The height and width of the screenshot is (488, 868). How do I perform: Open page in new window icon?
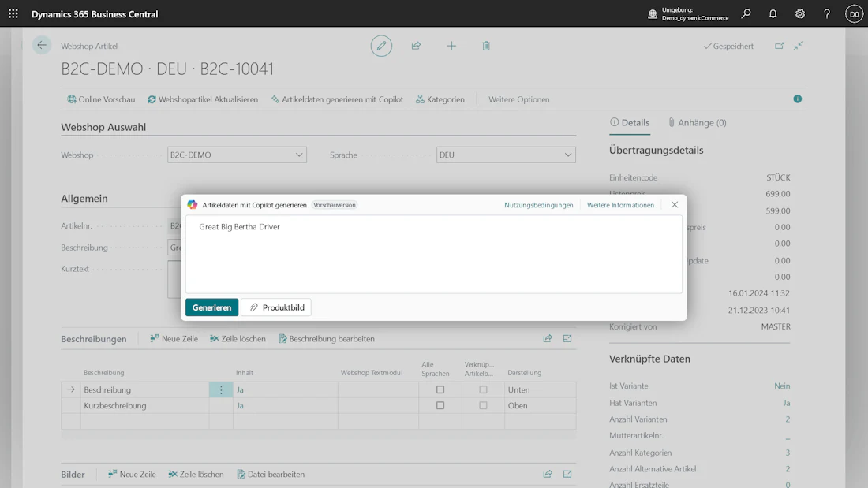[x=780, y=46]
